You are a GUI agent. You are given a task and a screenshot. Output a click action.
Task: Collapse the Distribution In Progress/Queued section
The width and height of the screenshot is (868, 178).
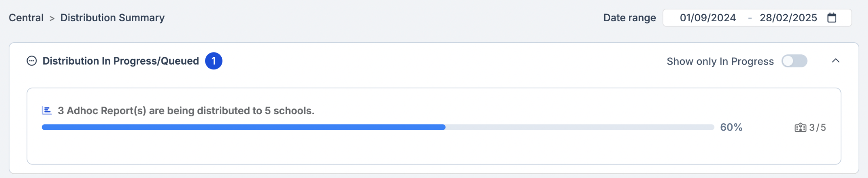click(835, 61)
